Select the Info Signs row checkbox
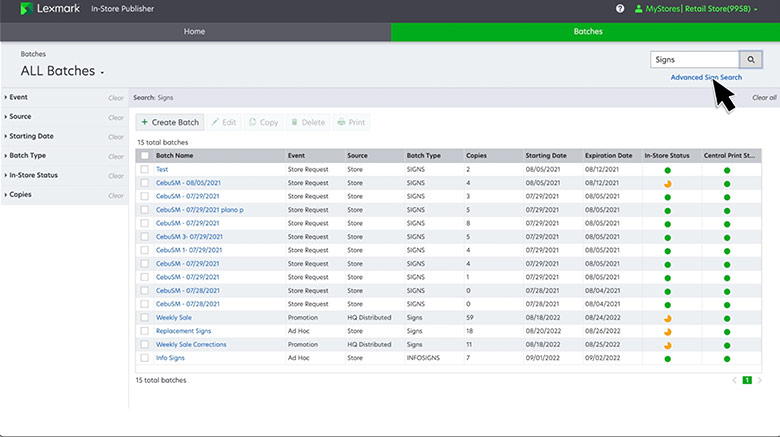 tap(145, 357)
